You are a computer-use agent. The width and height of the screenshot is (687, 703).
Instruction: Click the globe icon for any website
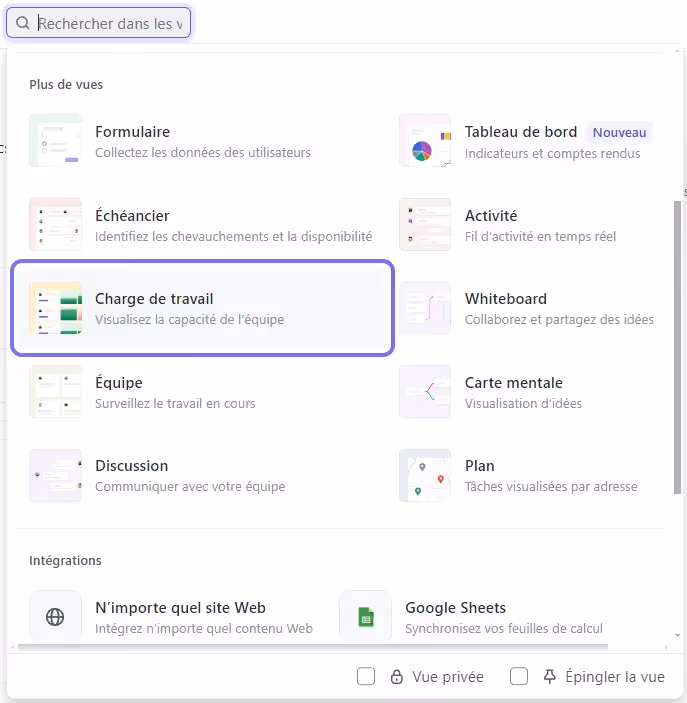click(56, 617)
